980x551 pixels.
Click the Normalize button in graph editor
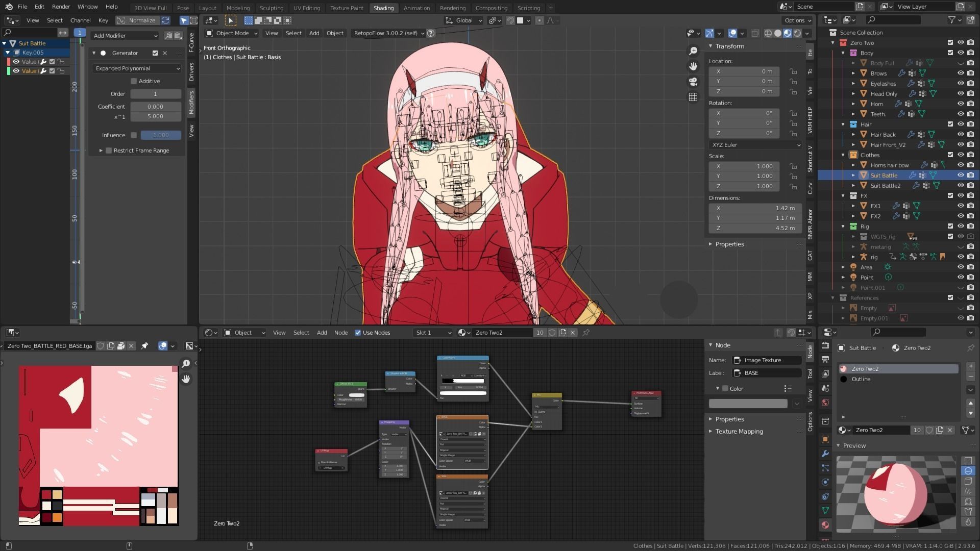[137, 20]
